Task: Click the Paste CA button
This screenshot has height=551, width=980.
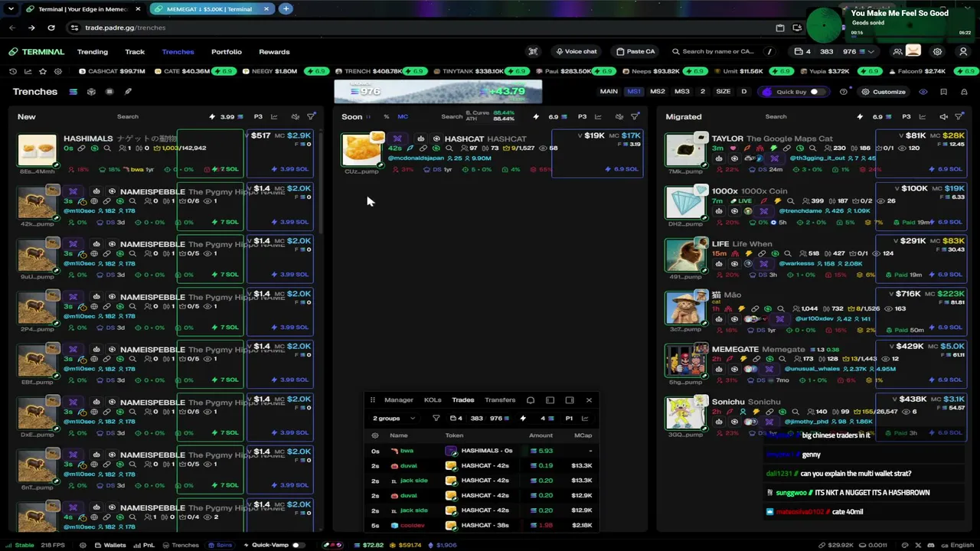Action: (636, 51)
